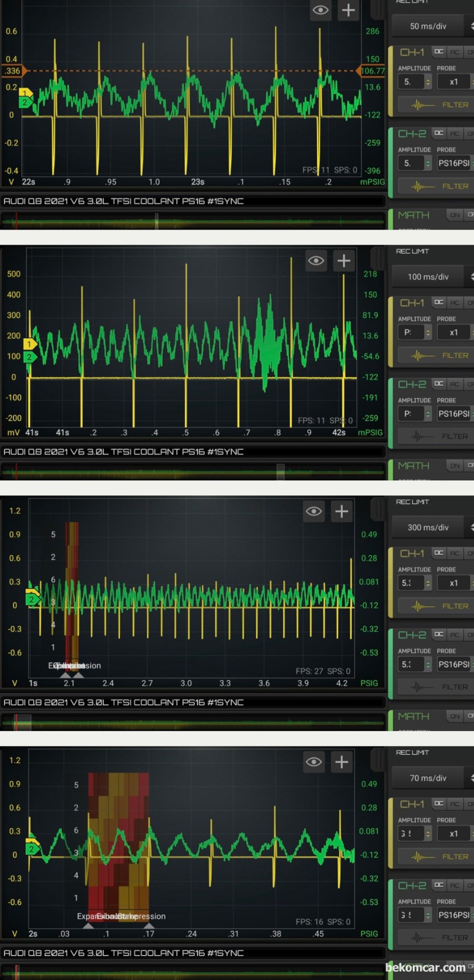The height and width of the screenshot is (980, 474).
Task: Click the plus icon in the 50 ms/div panel
Action: click(348, 10)
